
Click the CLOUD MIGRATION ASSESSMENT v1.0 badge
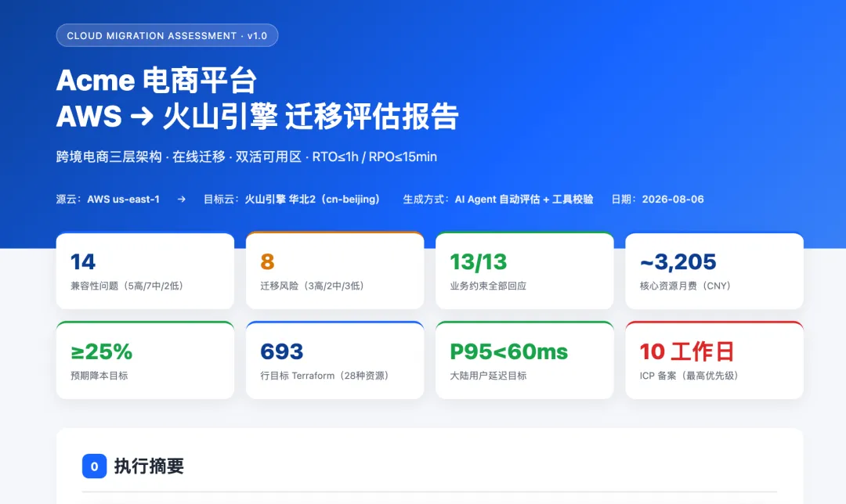168,35
